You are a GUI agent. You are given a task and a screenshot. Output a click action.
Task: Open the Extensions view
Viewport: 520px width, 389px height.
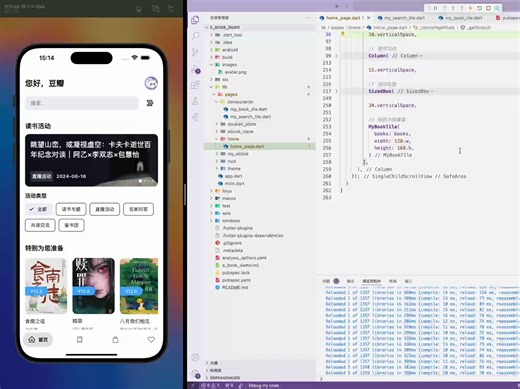[195, 85]
